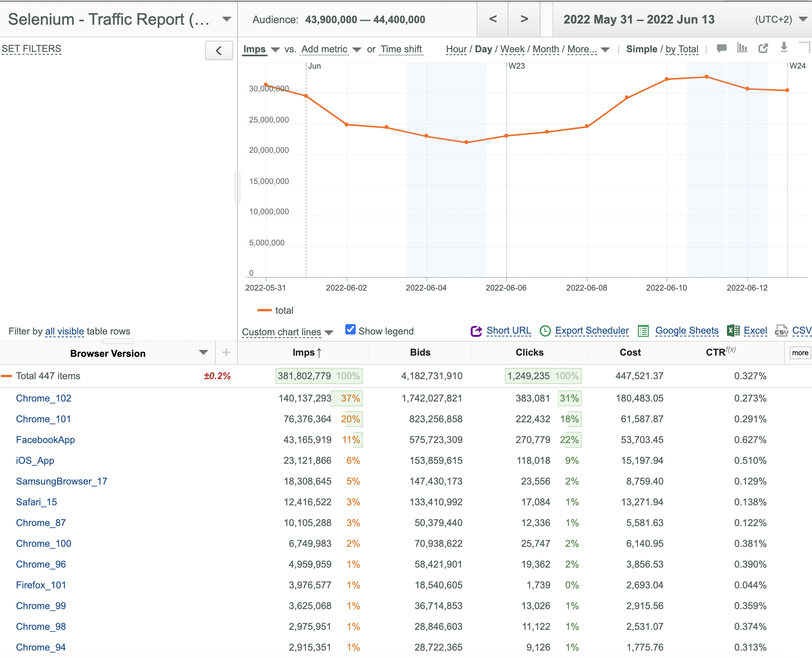Viewport: 812px width, 657px height.
Task: Click the Google Sheets export icon
Action: (x=643, y=331)
